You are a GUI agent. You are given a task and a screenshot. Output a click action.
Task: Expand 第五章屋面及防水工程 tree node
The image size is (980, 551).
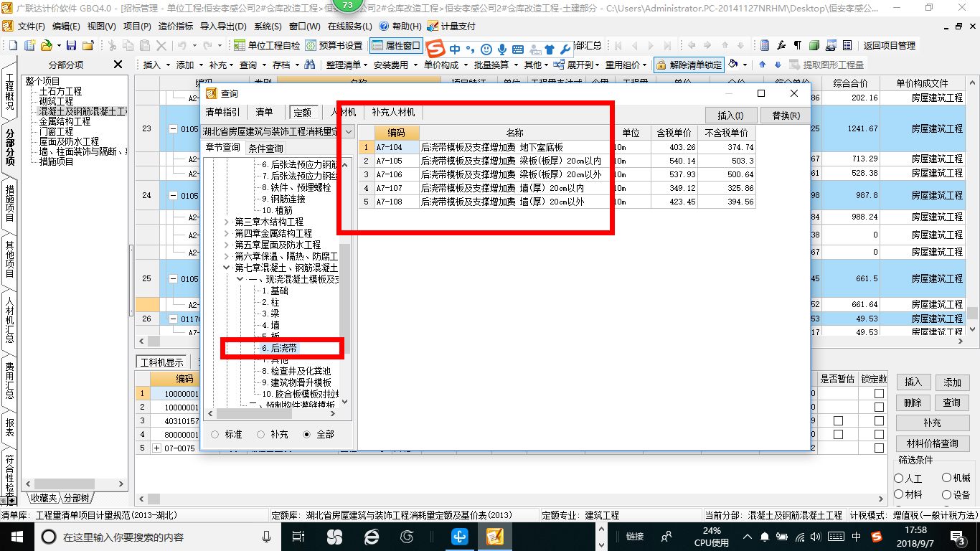point(227,245)
